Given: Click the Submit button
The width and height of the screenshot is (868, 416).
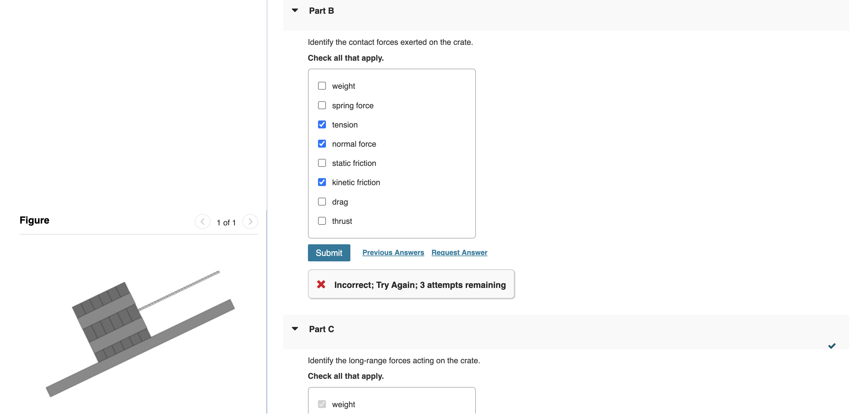Looking at the screenshot, I should click(x=329, y=252).
